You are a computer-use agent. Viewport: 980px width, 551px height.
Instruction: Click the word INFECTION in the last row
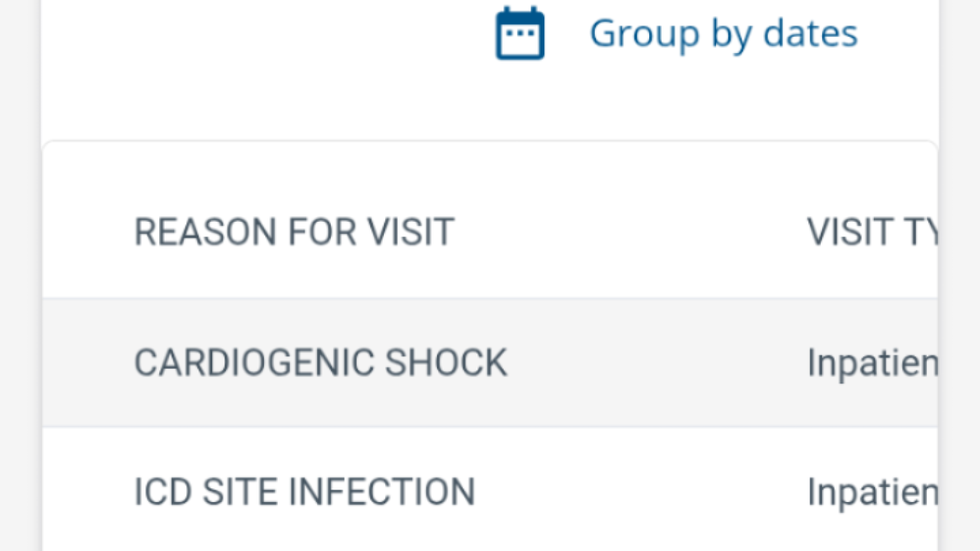tap(381, 492)
